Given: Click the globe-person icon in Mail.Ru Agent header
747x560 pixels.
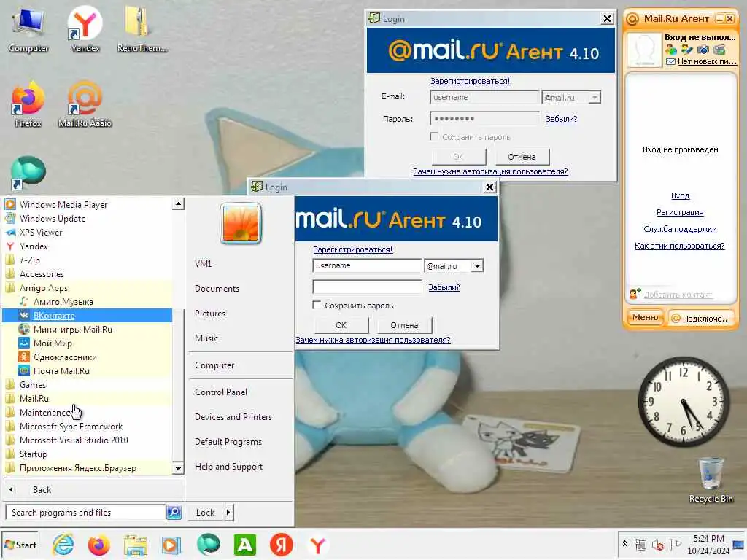Looking at the screenshot, I should click(671, 50).
